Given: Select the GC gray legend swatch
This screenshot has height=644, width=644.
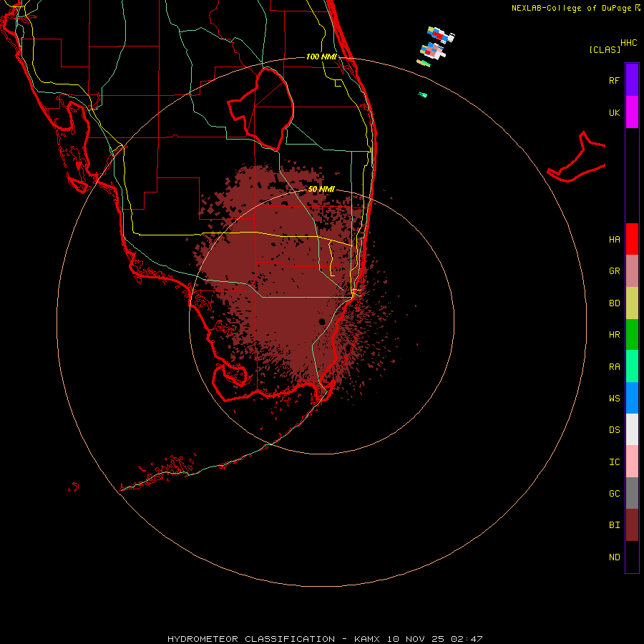Looking at the screenshot, I should coord(632,493).
